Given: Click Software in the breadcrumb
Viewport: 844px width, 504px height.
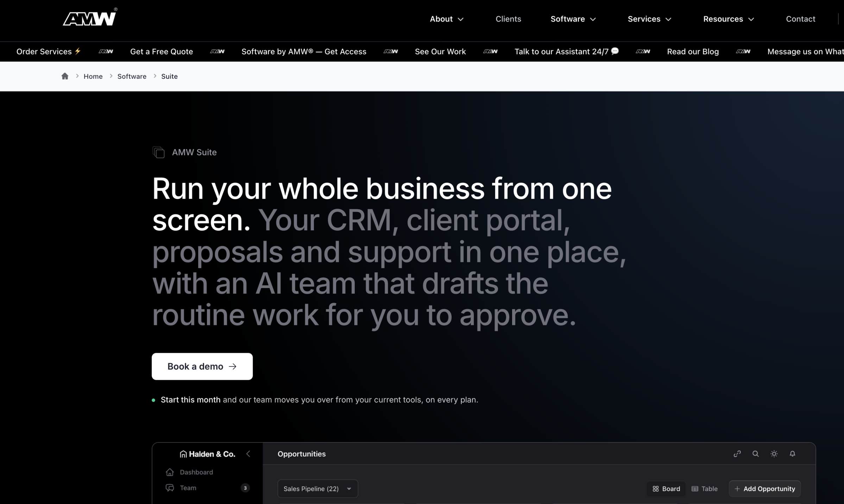Looking at the screenshot, I should pyautogui.click(x=132, y=76).
